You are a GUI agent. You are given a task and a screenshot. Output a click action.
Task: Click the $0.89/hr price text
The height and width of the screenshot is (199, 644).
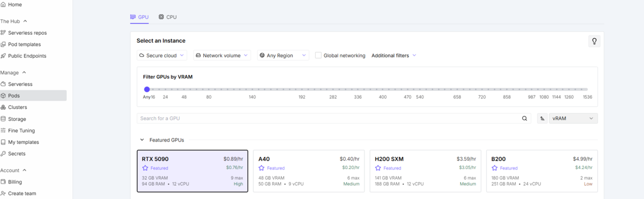pos(233,159)
